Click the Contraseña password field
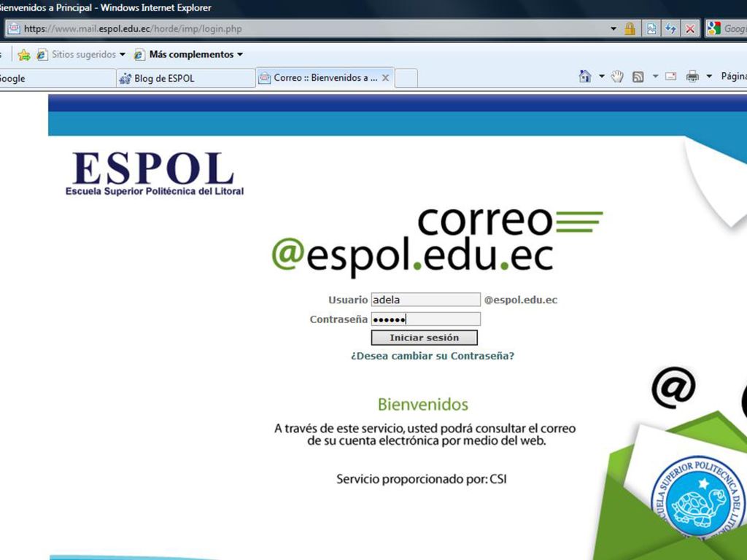747x560 pixels. click(x=426, y=319)
